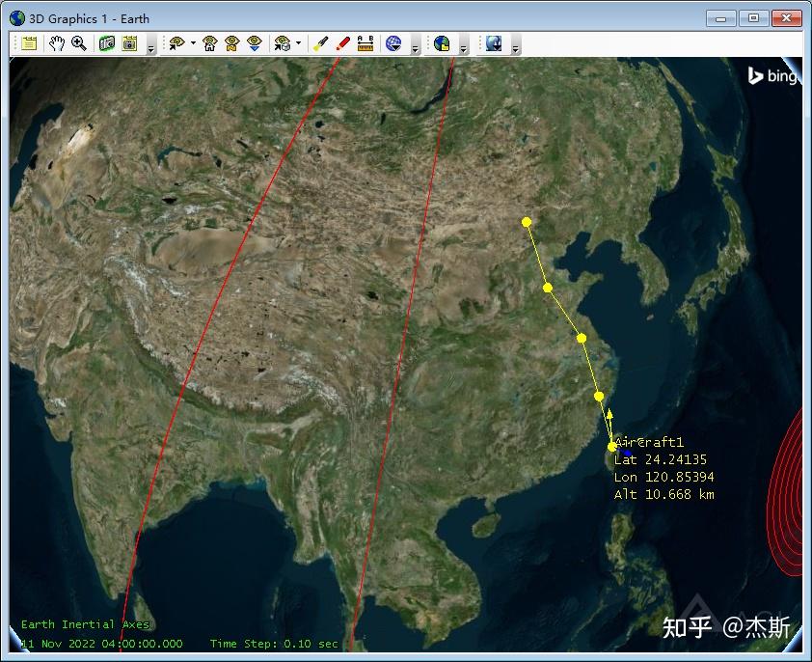Select the Grab globe hand tool

click(57, 43)
